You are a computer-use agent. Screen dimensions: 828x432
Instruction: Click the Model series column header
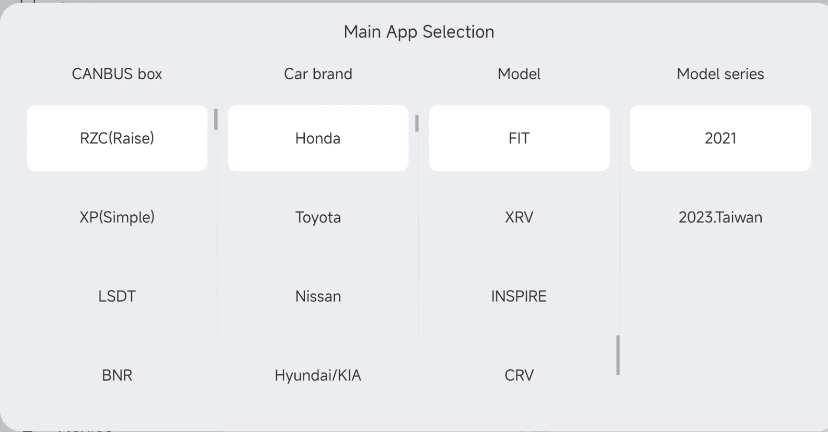coord(720,74)
